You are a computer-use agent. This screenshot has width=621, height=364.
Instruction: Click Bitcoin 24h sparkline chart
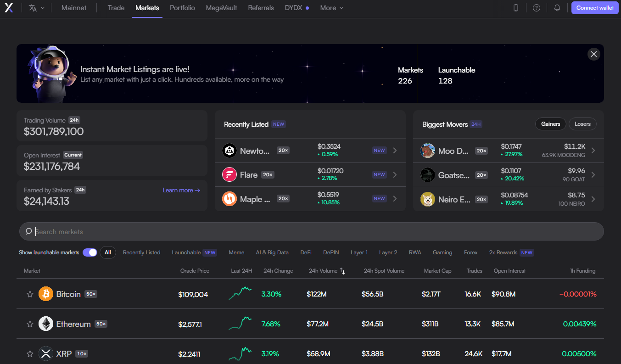pos(240,294)
